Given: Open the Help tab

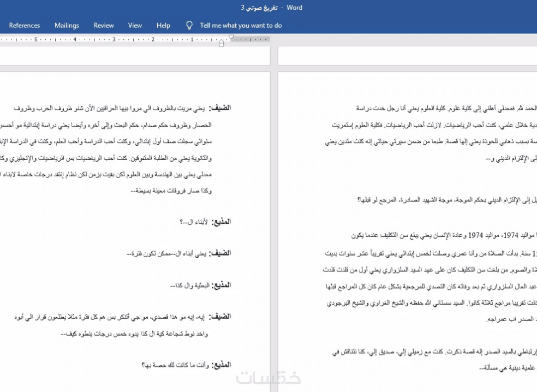Looking at the screenshot, I should (x=163, y=25).
